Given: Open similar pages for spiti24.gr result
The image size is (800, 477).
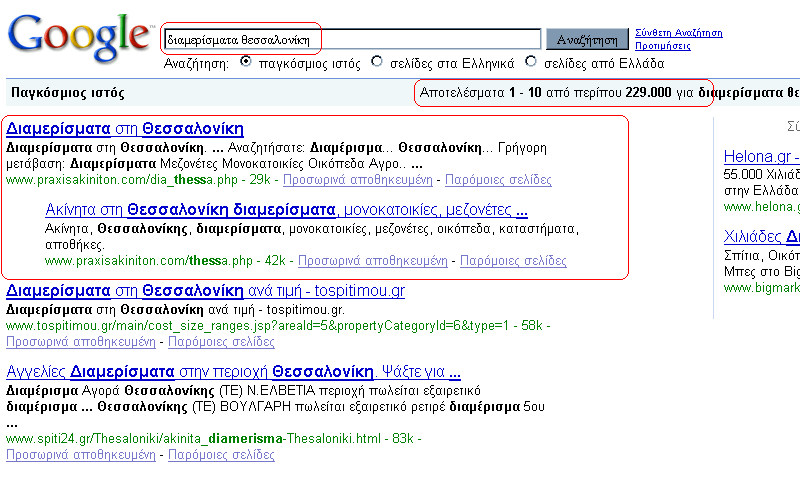Looking at the screenshot, I should [221, 454].
